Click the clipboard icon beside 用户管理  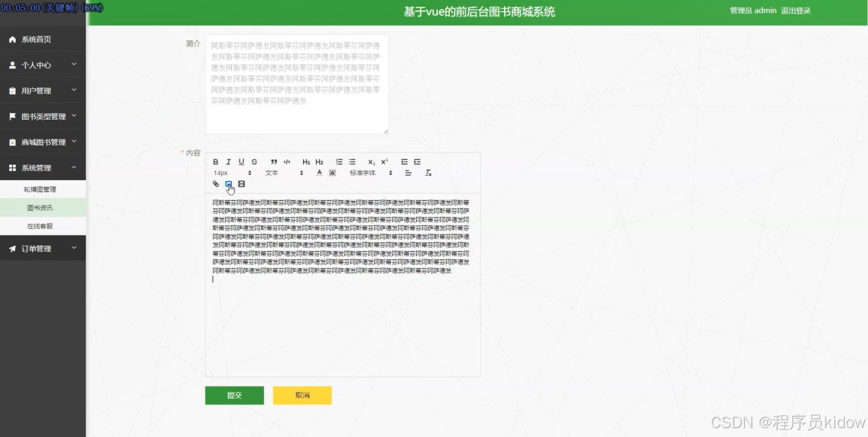12,91
